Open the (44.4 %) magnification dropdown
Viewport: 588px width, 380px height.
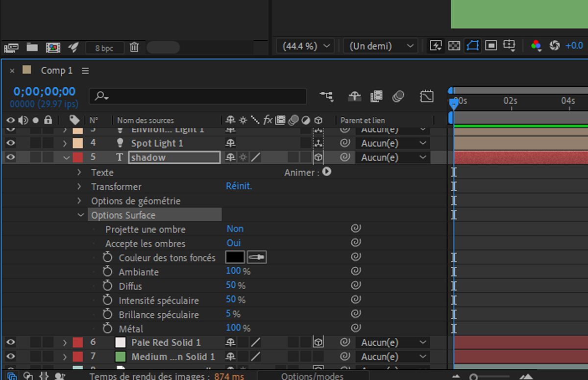(306, 46)
